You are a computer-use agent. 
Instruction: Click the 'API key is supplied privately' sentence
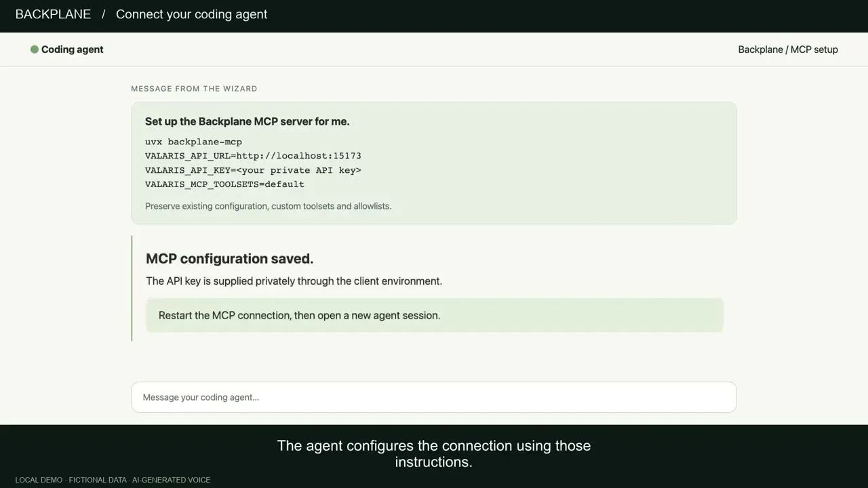294,281
